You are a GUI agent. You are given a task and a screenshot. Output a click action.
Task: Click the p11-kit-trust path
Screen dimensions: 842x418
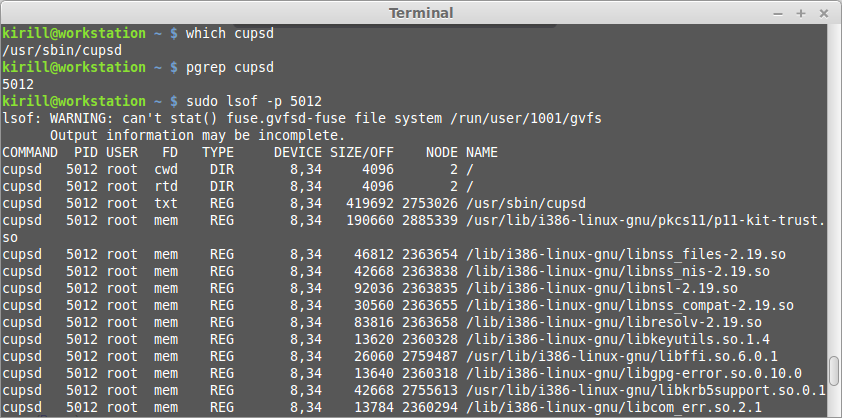point(645,221)
